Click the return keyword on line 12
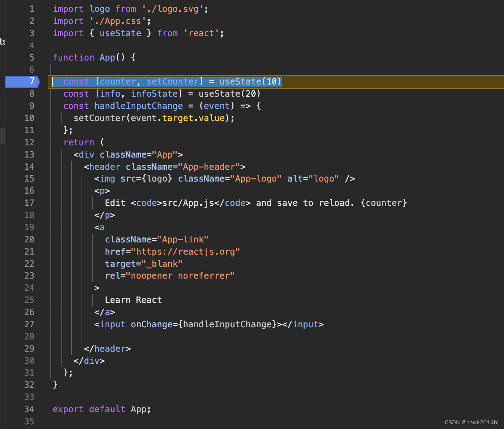Image resolution: width=504 pixels, height=429 pixels. pos(79,143)
